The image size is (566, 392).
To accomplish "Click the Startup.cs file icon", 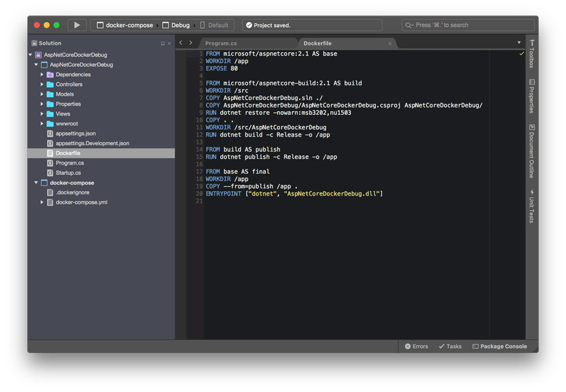I will tap(50, 173).
